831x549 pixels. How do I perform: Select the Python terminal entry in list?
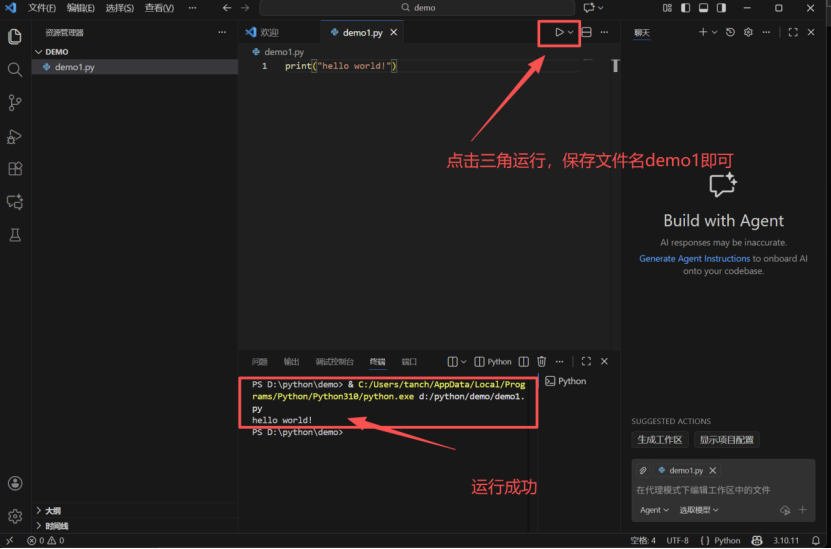tap(565, 381)
